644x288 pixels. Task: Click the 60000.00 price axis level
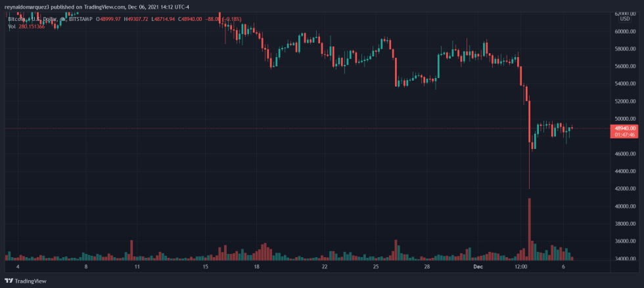pos(625,31)
